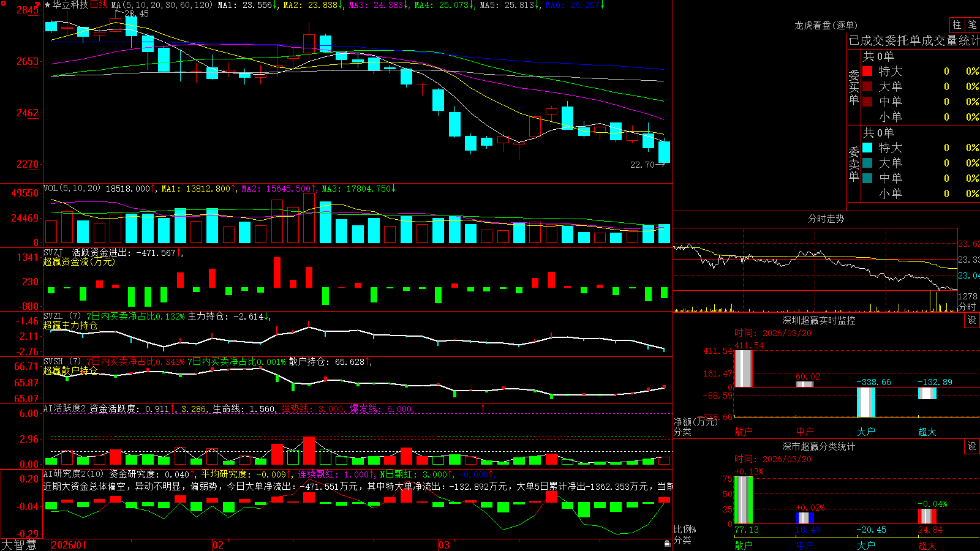The image size is (980, 551).
Task: Click the 22.70 low price annotation
Action: (x=643, y=165)
